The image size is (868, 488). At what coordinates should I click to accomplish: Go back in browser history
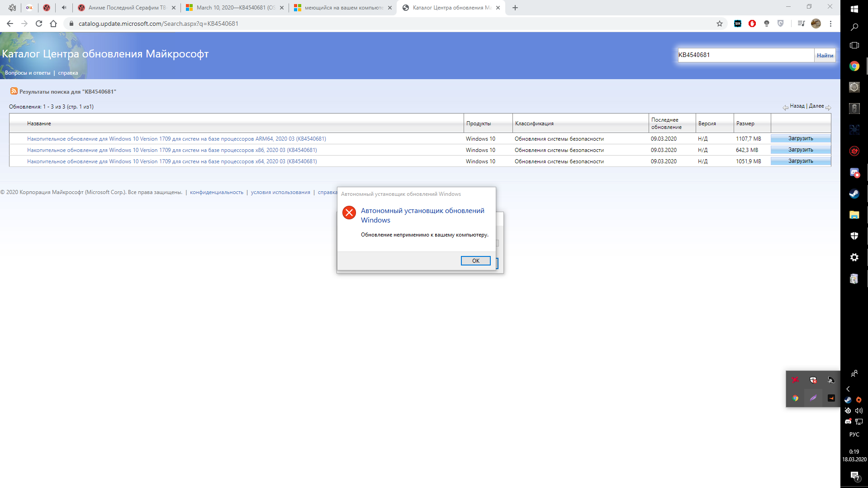pyautogui.click(x=10, y=24)
